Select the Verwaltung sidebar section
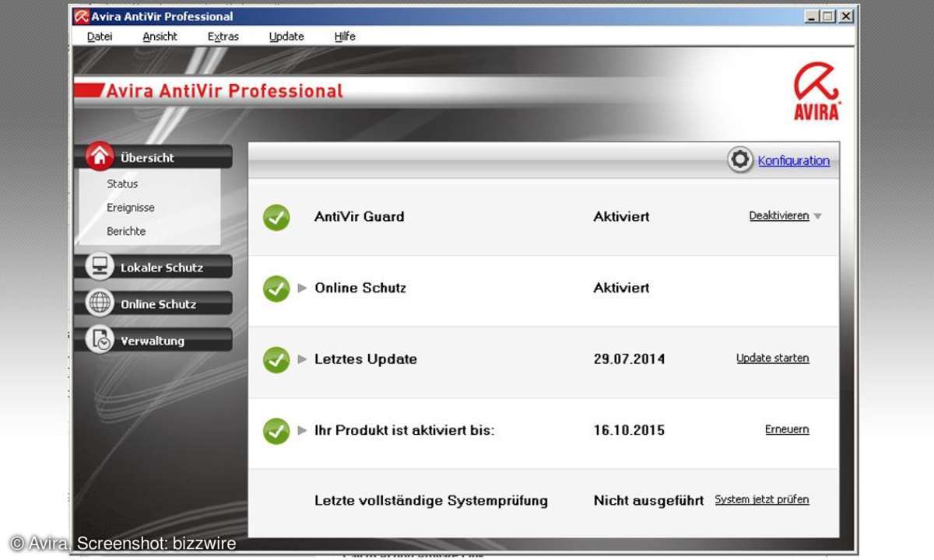 (154, 340)
